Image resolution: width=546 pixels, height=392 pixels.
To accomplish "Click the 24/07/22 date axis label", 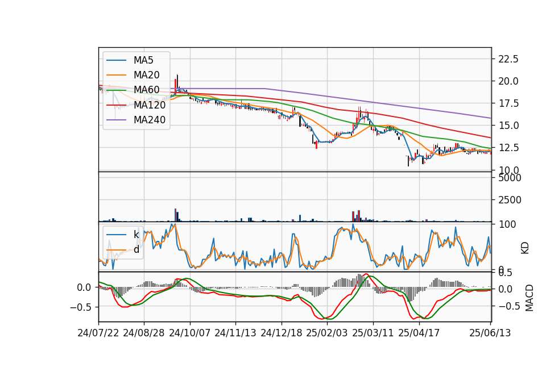I will [x=98, y=333].
